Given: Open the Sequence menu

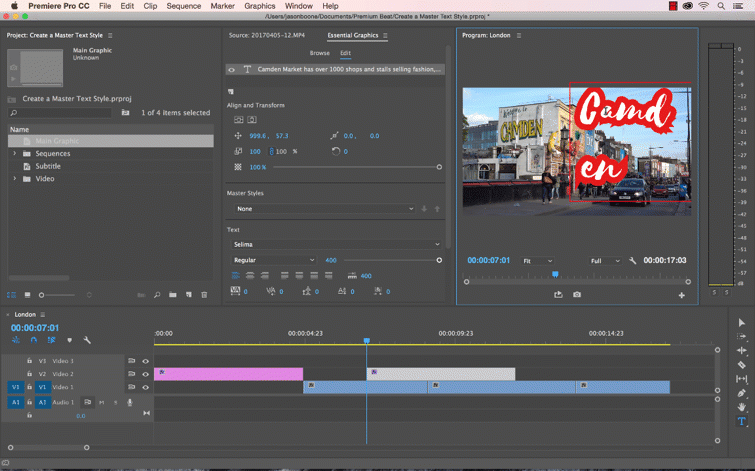Looking at the screenshot, I should pos(183,6).
